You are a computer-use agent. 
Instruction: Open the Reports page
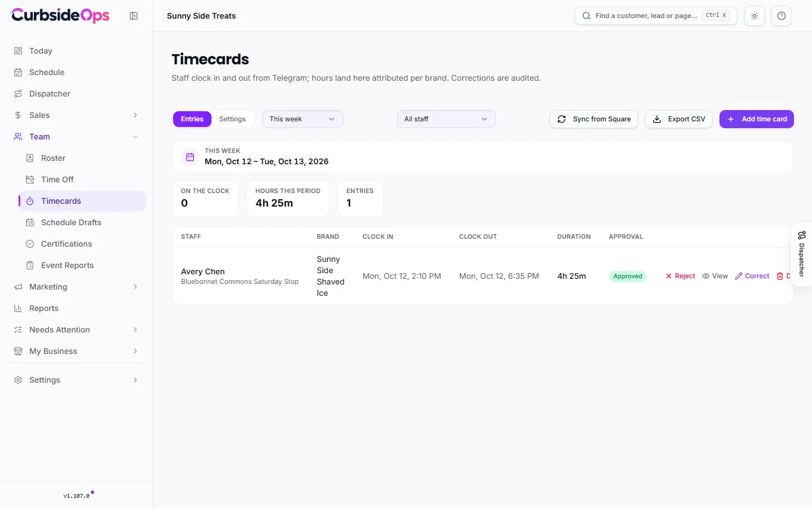(x=76, y=308)
